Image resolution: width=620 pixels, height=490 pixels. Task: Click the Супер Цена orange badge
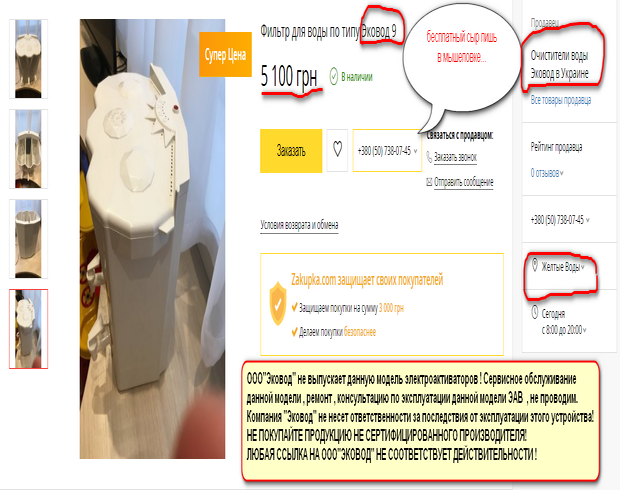pos(225,54)
